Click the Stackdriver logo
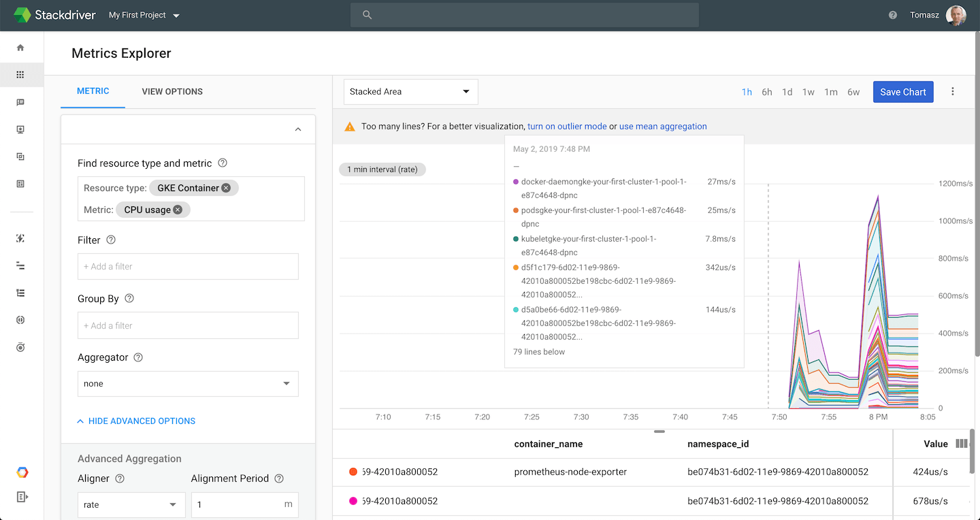This screenshot has width=980, height=520. point(22,15)
